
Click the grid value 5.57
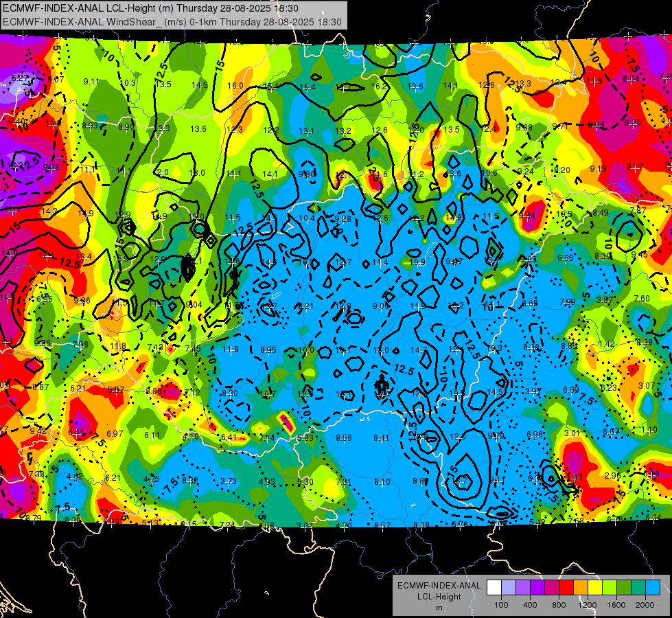pos(116,390)
